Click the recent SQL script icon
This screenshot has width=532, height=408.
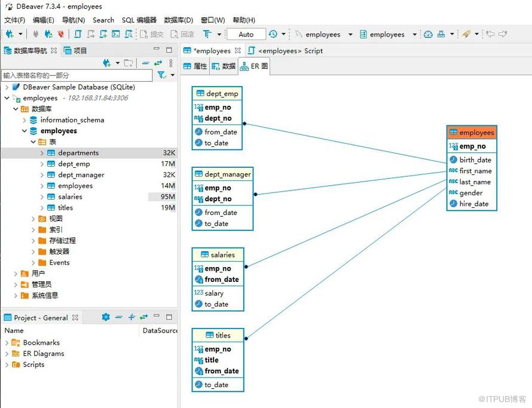pos(91,34)
